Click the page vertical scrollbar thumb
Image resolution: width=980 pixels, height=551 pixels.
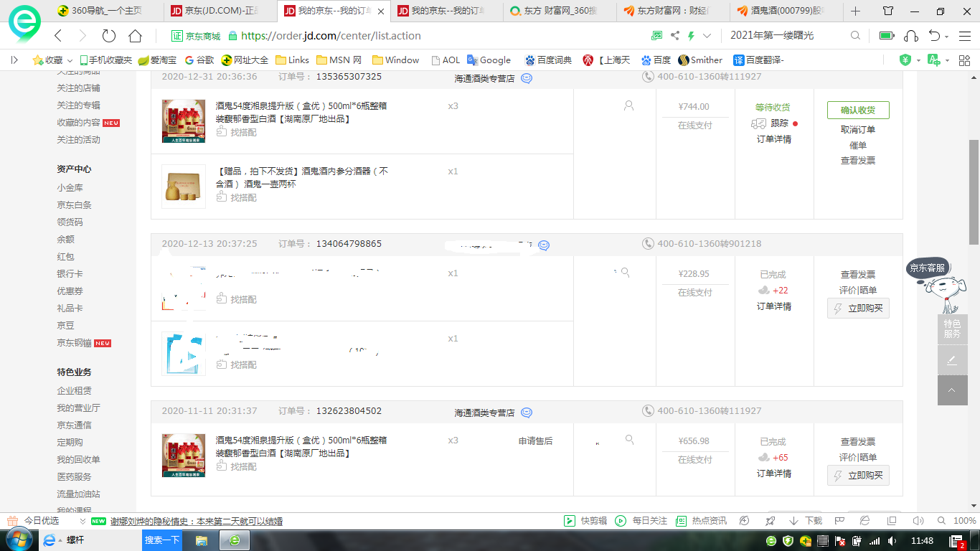[x=974, y=192]
